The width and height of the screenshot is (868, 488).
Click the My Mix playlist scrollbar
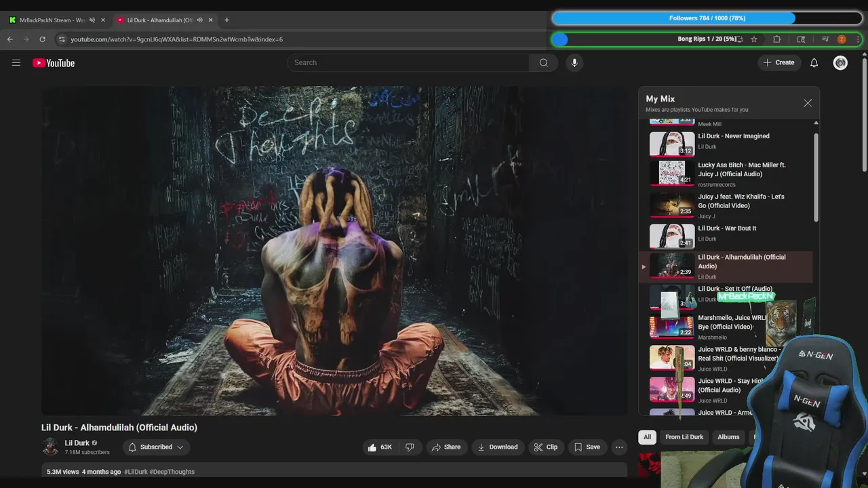(x=816, y=178)
